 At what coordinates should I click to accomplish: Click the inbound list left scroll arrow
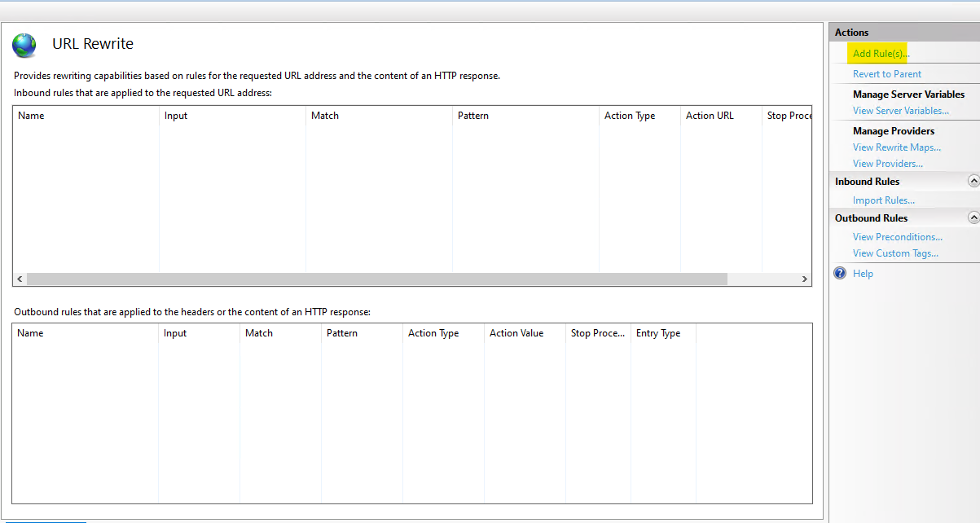[x=20, y=279]
